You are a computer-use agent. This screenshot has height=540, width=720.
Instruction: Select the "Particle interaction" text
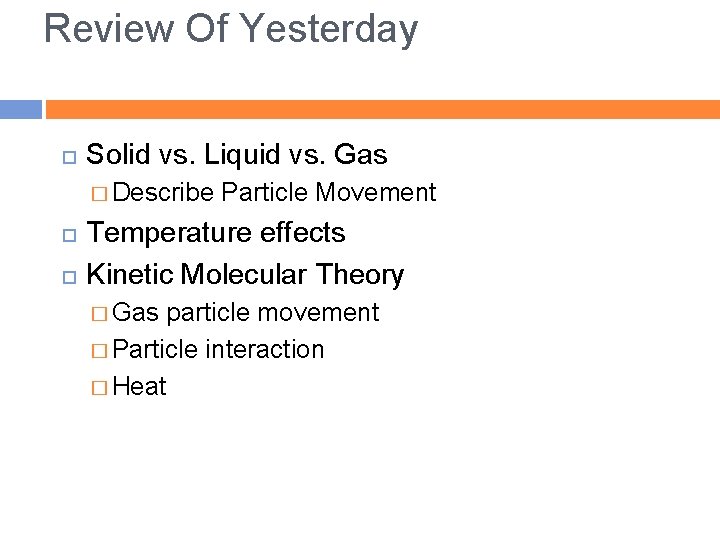tap(219, 349)
